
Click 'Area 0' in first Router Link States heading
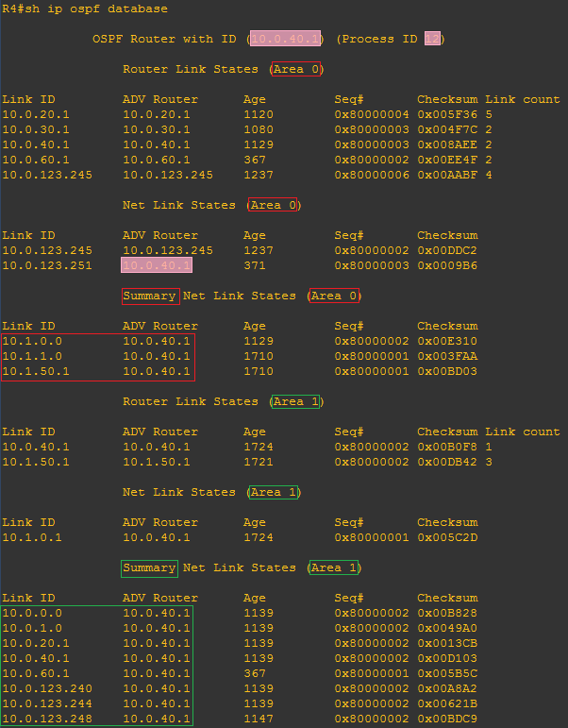295,69
